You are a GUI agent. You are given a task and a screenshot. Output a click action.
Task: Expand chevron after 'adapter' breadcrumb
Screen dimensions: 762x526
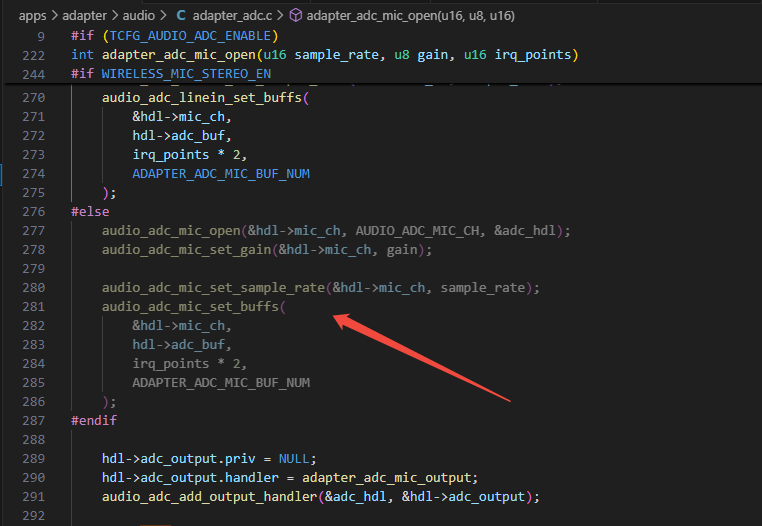[x=115, y=16]
